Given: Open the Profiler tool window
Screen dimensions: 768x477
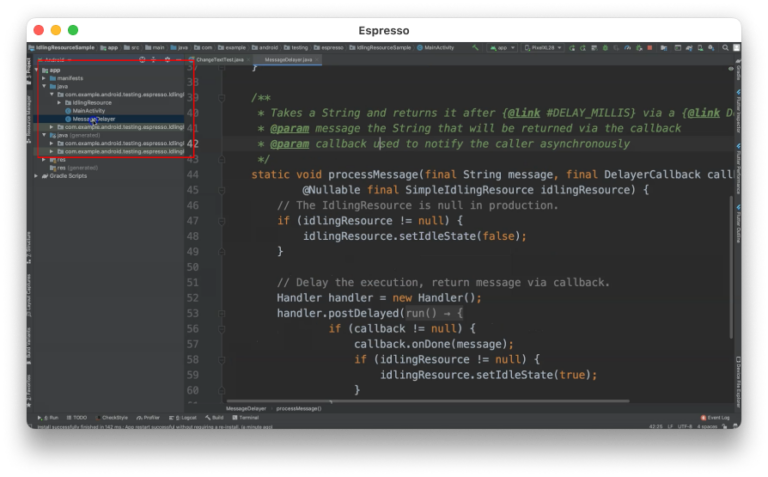Looking at the screenshot, I should (148, 418).
